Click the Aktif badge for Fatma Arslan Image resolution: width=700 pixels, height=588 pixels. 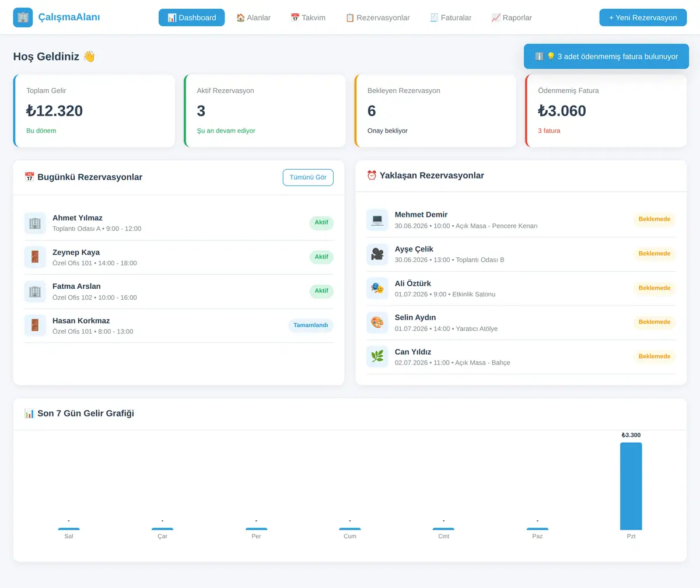(321, 291)
